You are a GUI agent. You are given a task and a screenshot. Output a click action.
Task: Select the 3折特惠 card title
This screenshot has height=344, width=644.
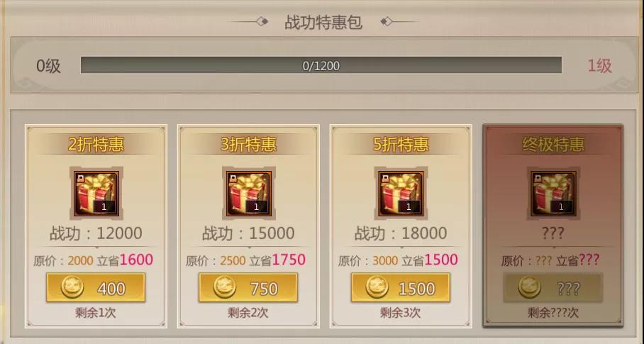point(248,145)
